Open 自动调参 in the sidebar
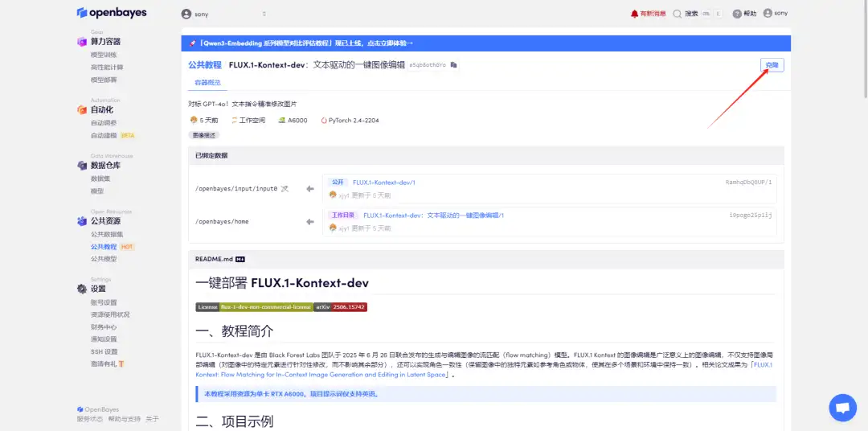868x431 pixels. pyautogui.click(x=104, y=122)
